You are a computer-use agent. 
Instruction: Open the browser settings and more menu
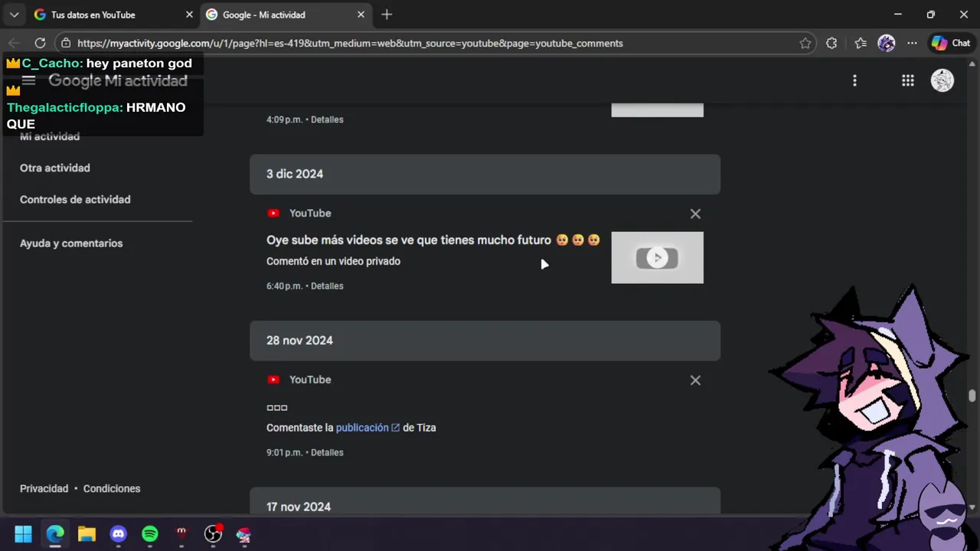(912, 44)
